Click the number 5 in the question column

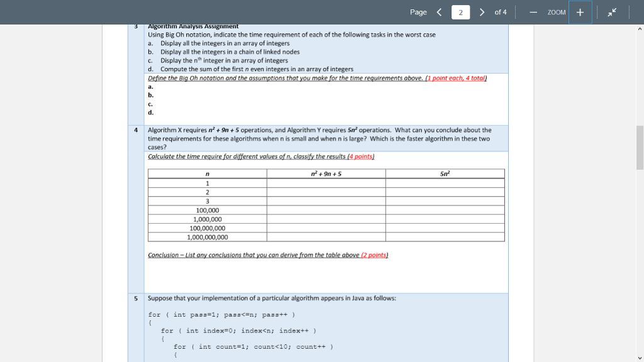pyautogui.click(x=135, y=297)
